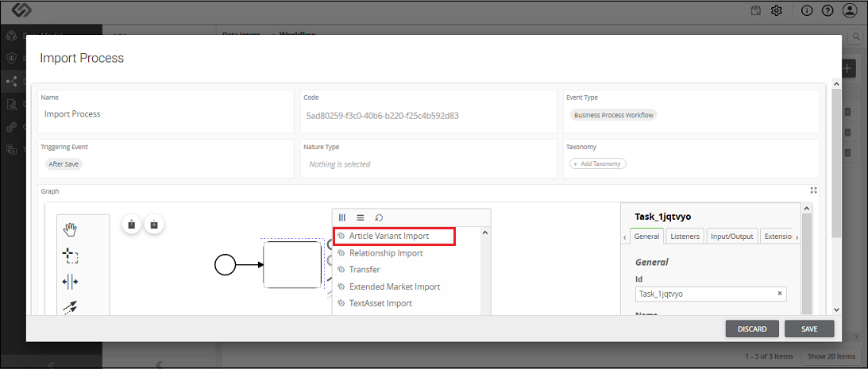
Task: Open the settings gear in the top bar
Action: coord(776,10)
